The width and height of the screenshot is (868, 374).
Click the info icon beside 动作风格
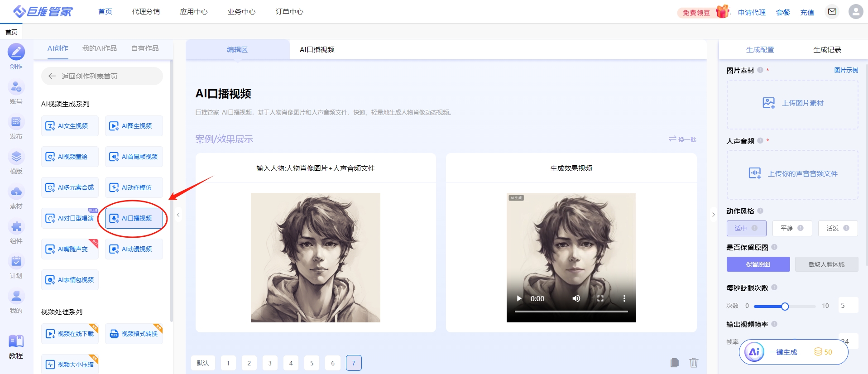click(x=760, y=211)
